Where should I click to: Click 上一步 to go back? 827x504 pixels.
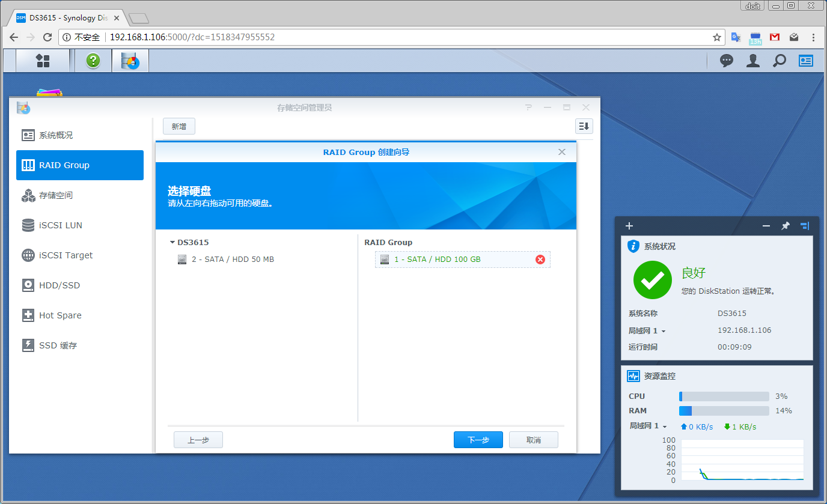(x=198, y=440)
